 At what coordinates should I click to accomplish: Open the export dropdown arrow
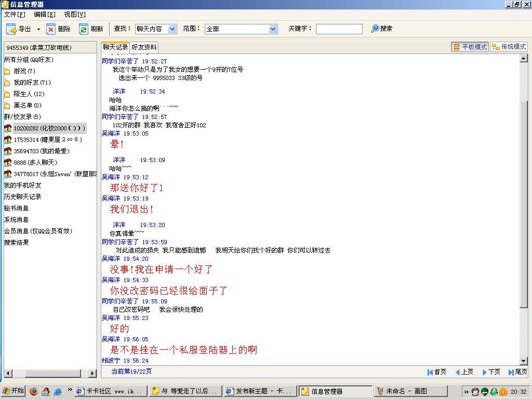coord(38,29)
